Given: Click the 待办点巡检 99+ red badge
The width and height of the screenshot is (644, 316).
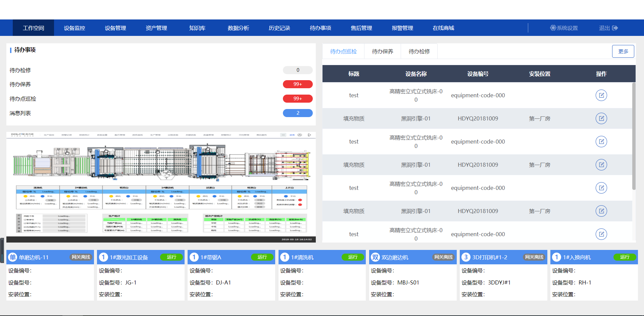Looking at the screenshot, I should [298, 99].
